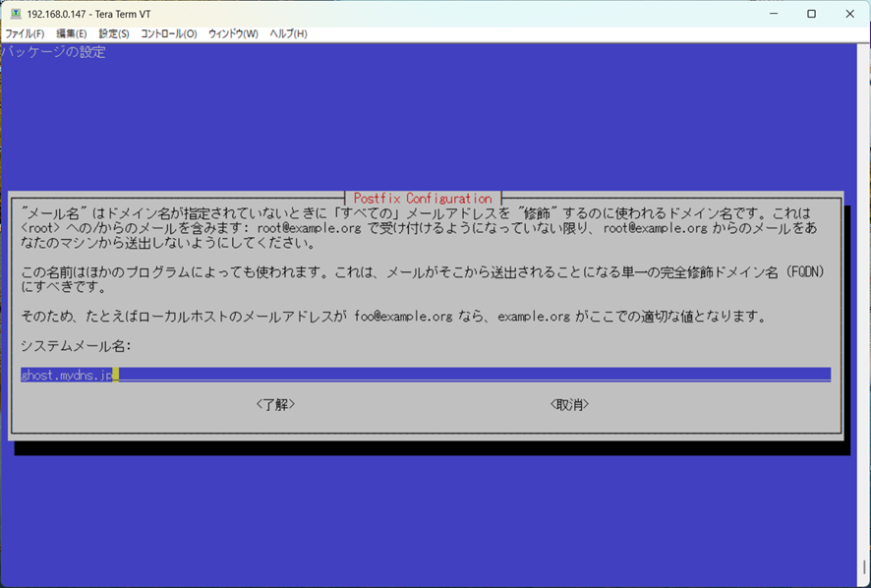Open the ヘルプ(H) menu
This screenshot has height=588, width=871.
288,33
